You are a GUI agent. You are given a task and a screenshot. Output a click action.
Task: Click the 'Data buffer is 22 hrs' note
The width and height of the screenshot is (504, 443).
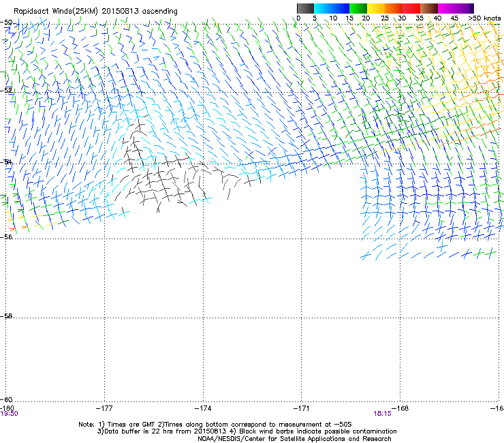click(247, 431)
